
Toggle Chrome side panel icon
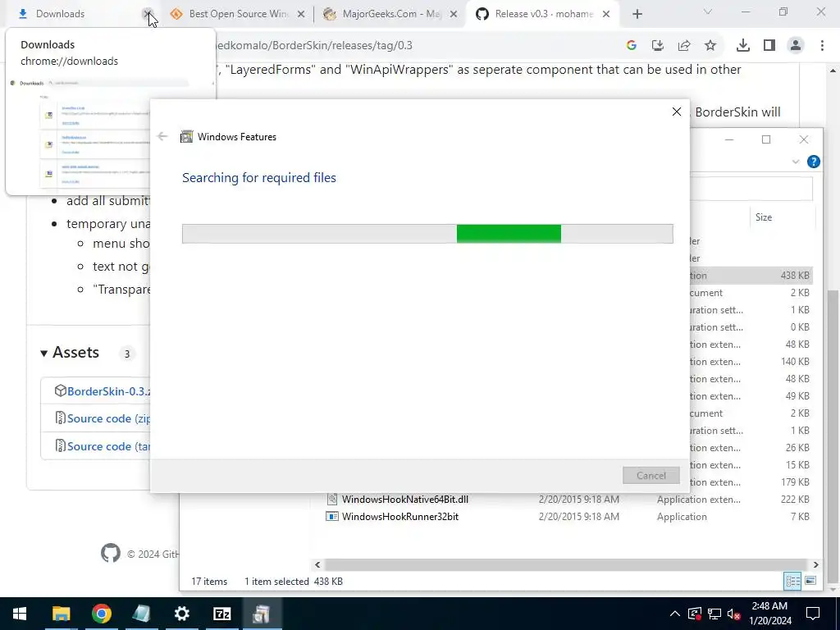coord(769,46)
